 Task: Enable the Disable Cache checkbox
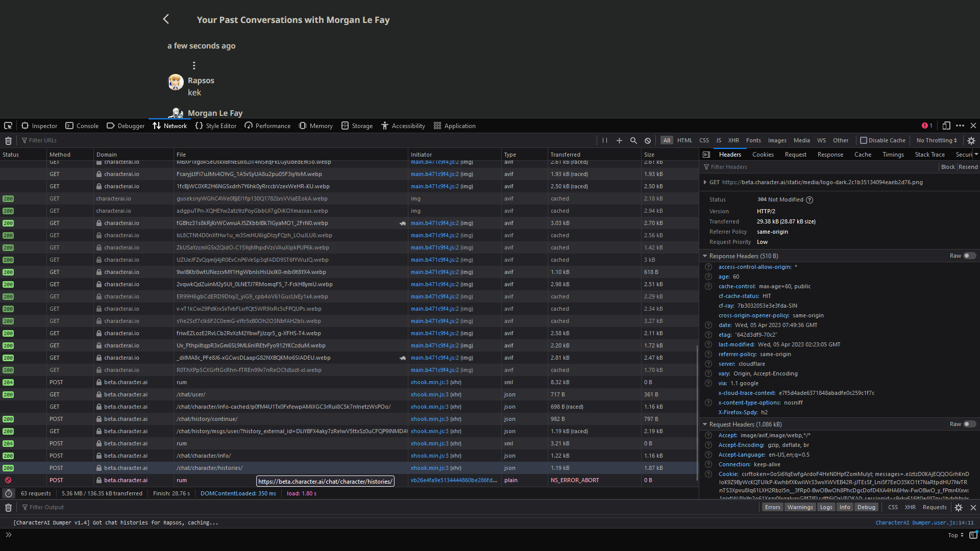coord(864,140)
